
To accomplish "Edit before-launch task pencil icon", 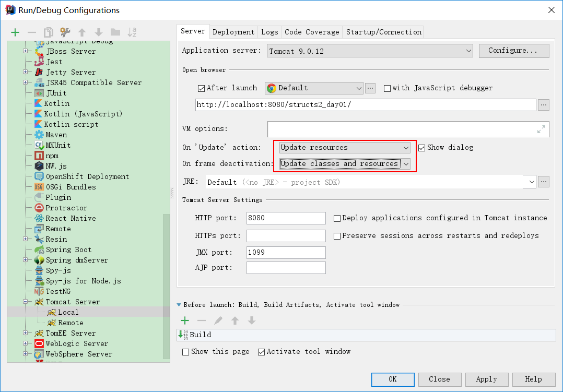I will (x=218, y=320).
